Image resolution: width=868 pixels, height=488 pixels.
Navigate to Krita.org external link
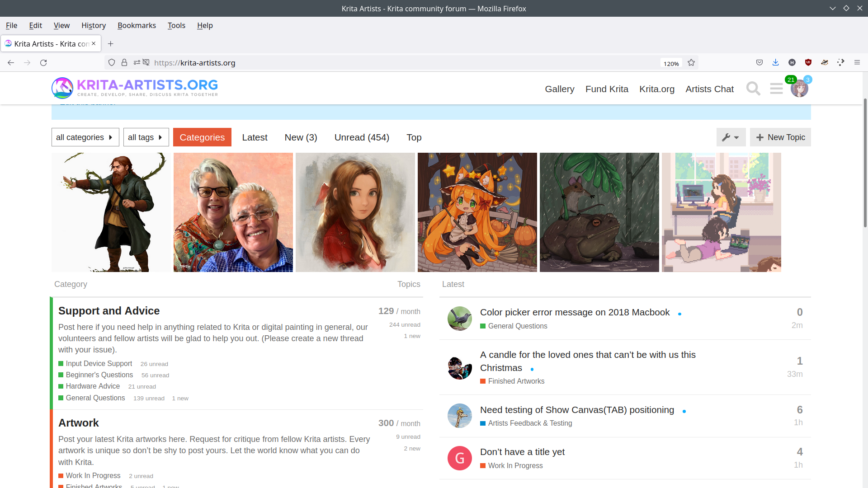[x=657, y=88]
